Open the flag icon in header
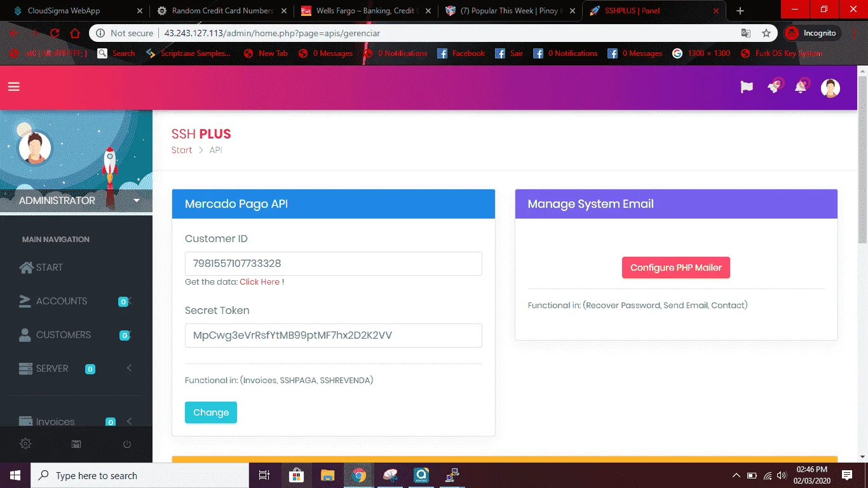 click(x=747, y=88)
